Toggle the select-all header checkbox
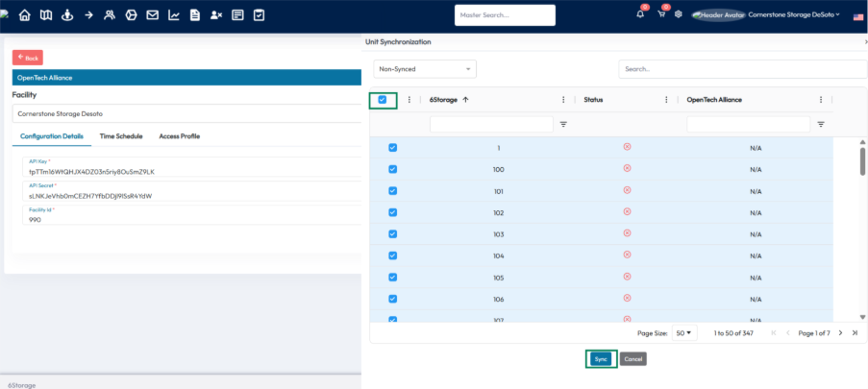 pos(383,100)
